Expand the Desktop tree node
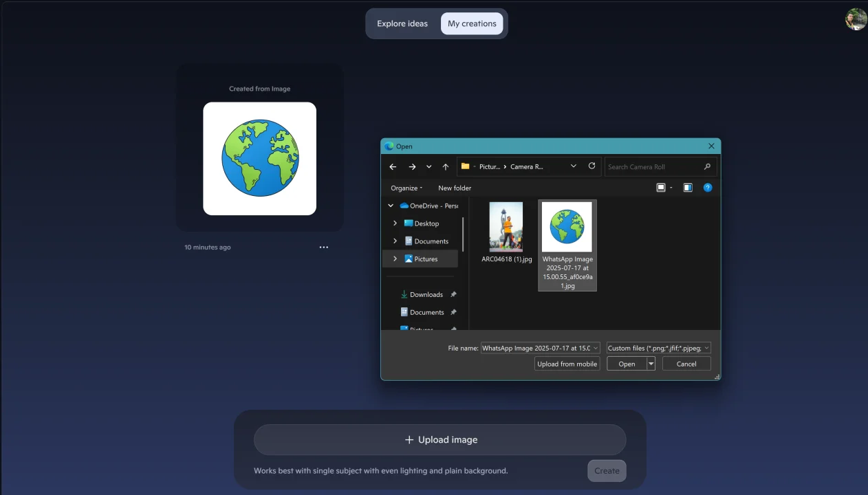Image resolution: width=868 pixels, height=495 pixels. click(x=395, y=223)
